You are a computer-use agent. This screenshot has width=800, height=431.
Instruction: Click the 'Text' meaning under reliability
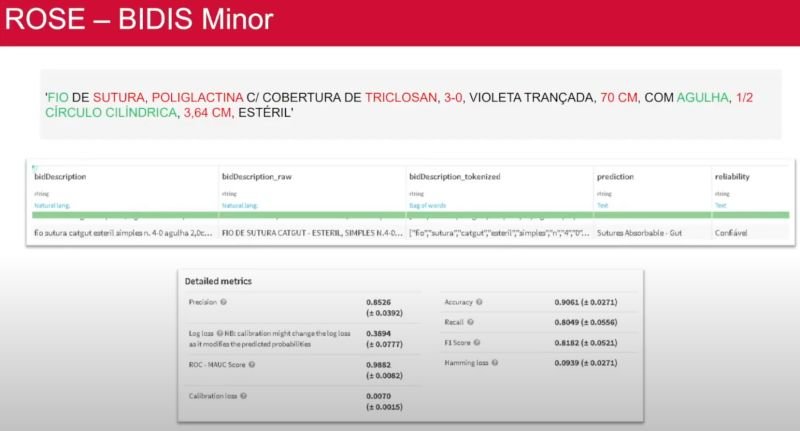(720, 206)
